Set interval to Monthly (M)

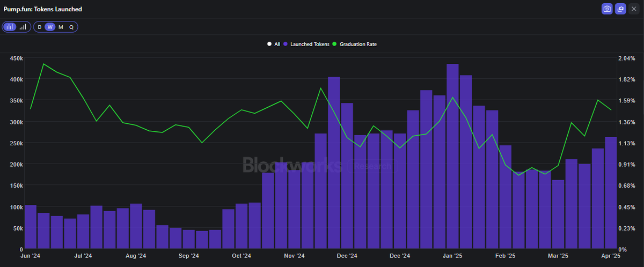point(61,27)
